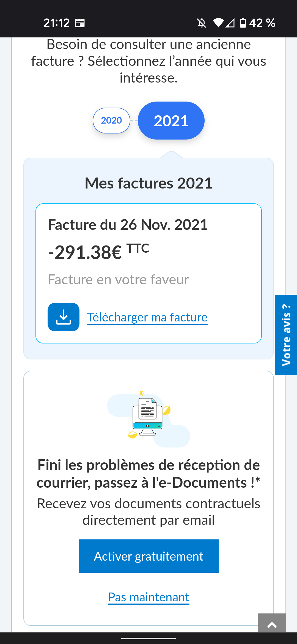
Task: Tap the blue download invoice icon
Action: pos(64,317)
